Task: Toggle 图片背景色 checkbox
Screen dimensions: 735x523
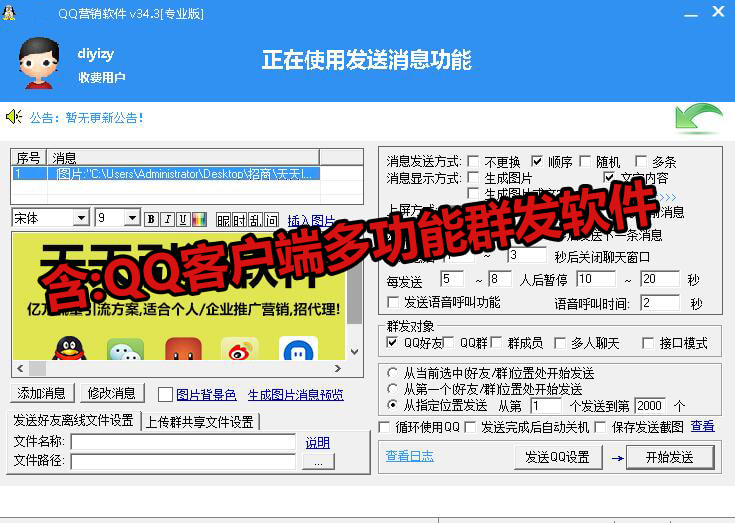Action: click(165, 395)
